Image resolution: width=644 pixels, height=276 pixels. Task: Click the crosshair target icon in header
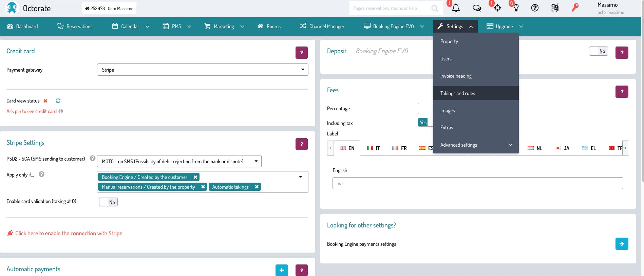(497, 8)
